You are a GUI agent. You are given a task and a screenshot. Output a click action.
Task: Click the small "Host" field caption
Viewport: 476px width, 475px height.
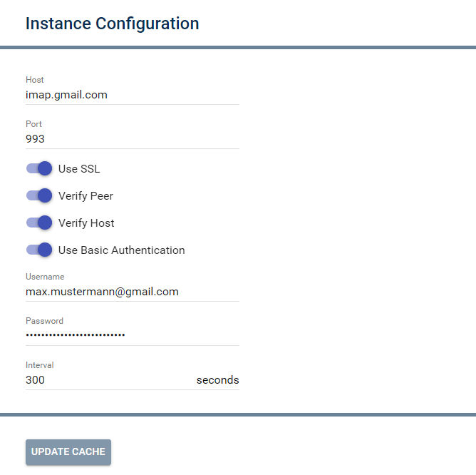[x=35, y=80]
